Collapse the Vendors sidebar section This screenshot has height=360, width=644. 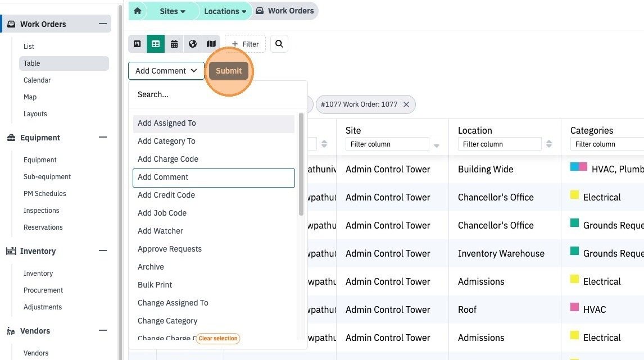103,330
